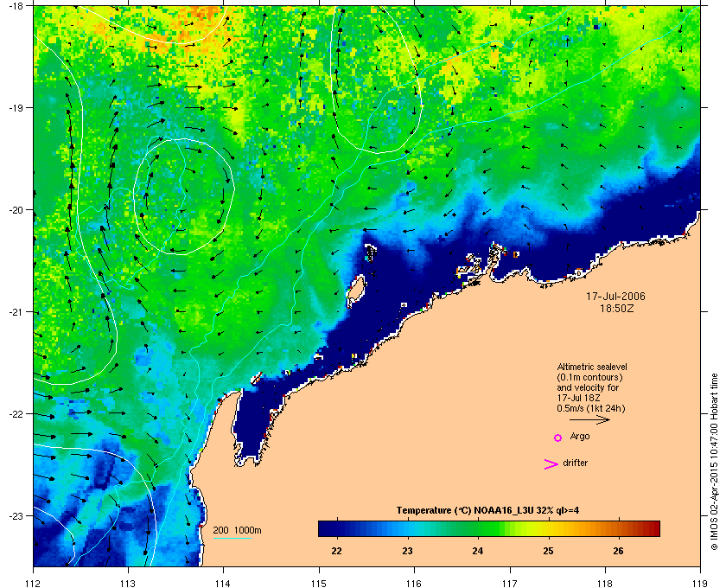Click the temperature color bar at 26
This screenshot has height=588, width=726.
[619, 528]
